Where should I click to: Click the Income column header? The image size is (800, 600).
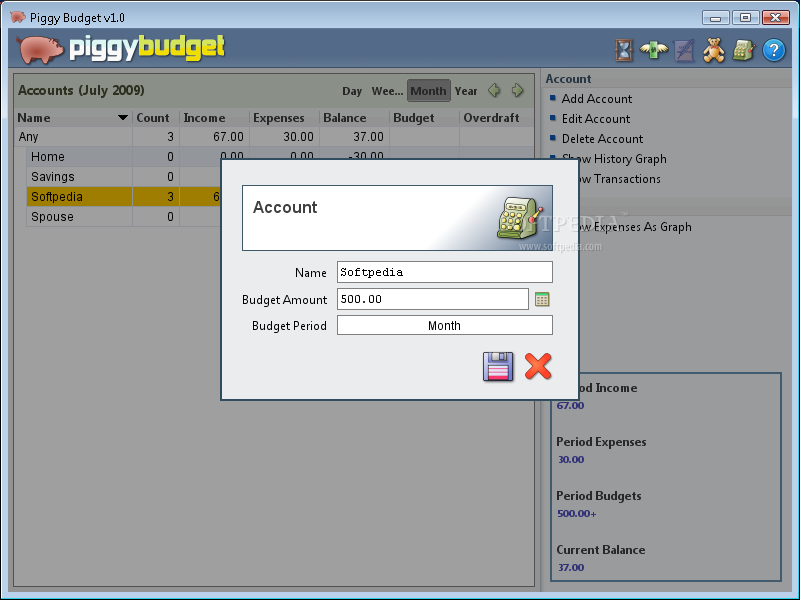coord(214,118)
